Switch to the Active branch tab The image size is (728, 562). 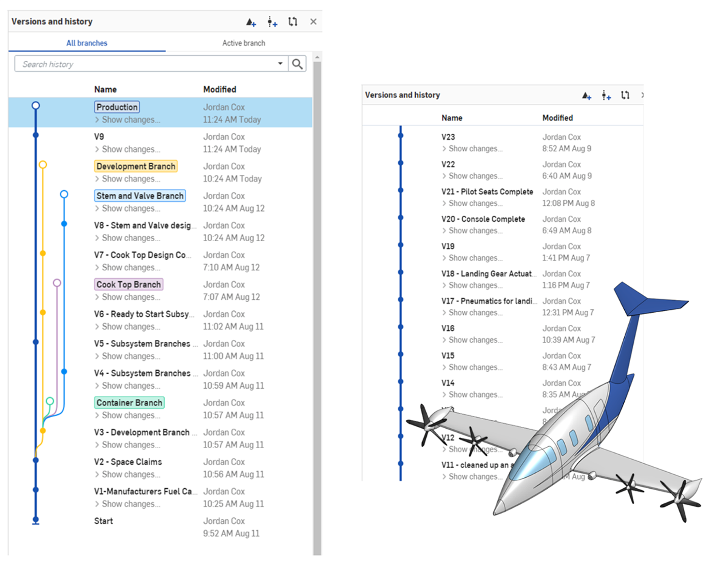click(x=243, y=43)
